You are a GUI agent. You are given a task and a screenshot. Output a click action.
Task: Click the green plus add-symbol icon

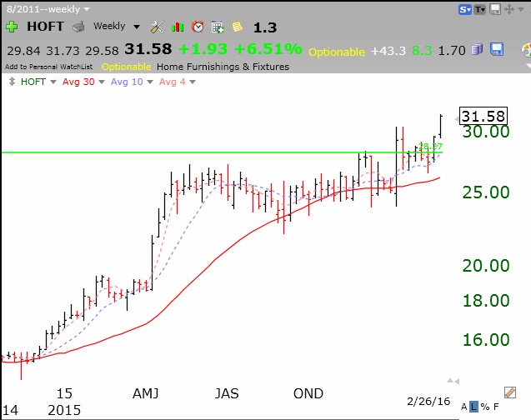[12, 27]
